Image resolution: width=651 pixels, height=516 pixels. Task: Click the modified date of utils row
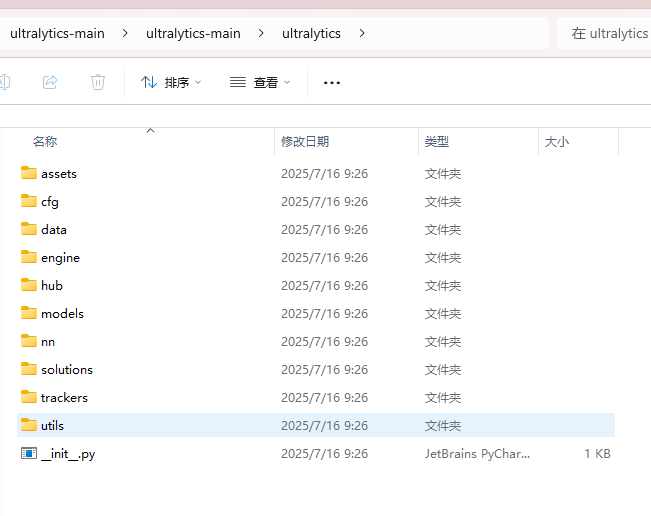(324, 426)
